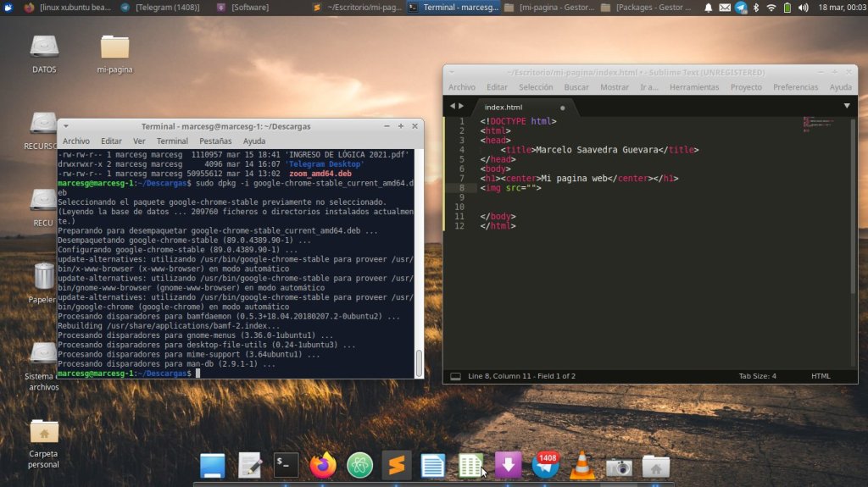Open VLC media player from the dock
Screen dimensions: 868x487
582,465
